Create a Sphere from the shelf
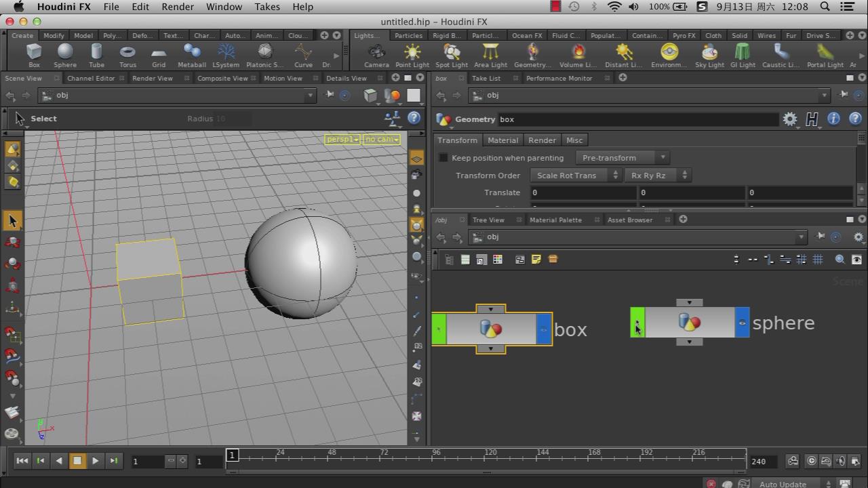 click(65, 55)
